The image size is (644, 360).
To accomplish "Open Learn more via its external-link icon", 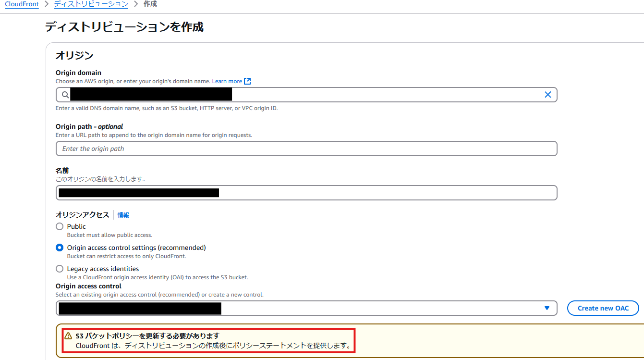I will 247,81.
